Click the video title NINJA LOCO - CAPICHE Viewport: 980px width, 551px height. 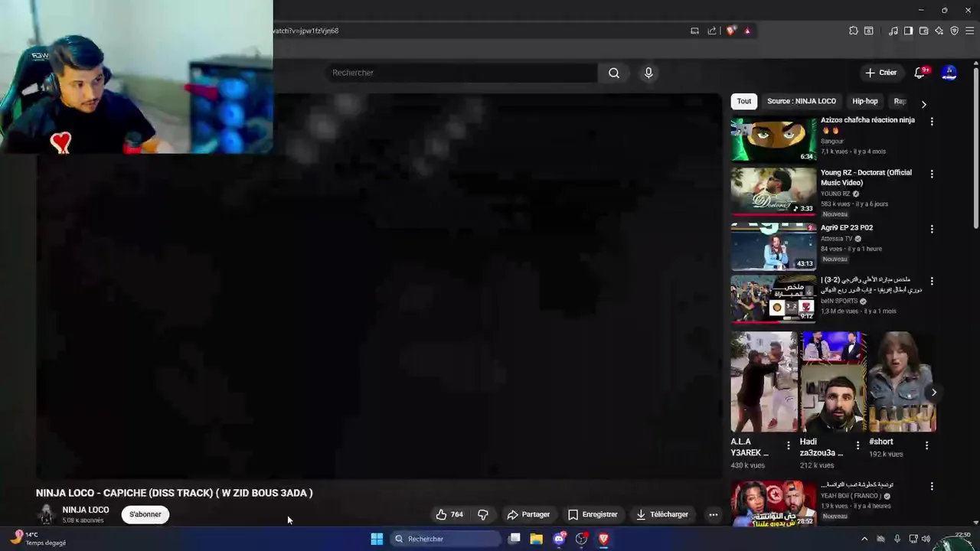point(175,493)
